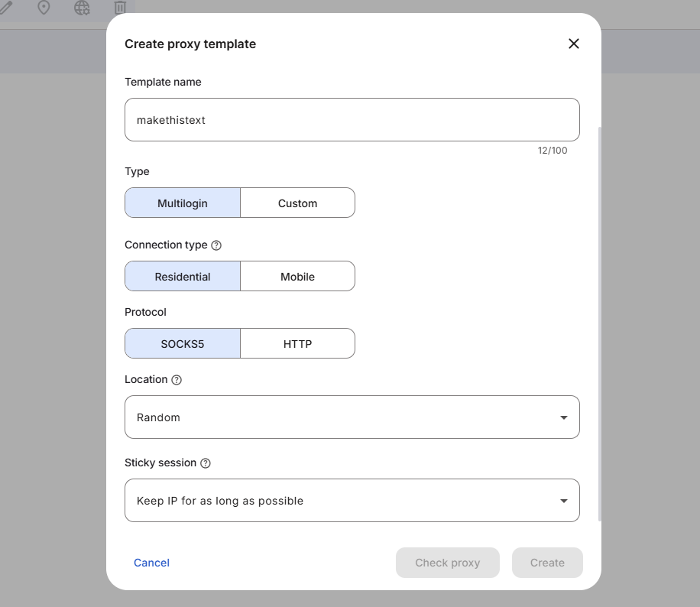700x607 pixels.
Task: Open the Location dropdown showing Random
Action: coord(352,417)
